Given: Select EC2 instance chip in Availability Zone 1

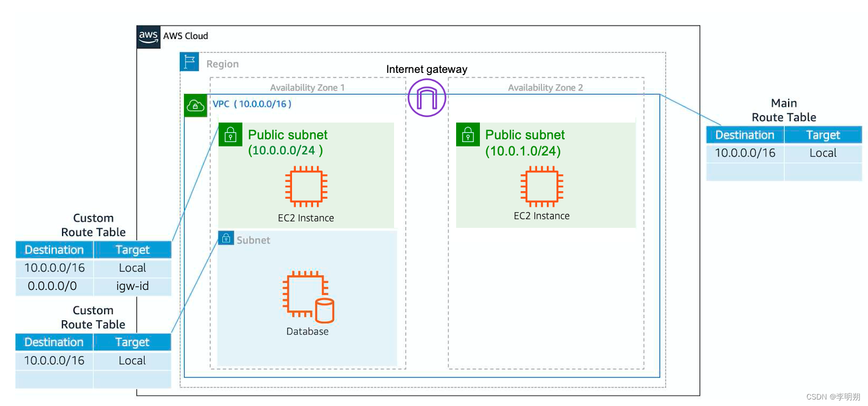Looking at the screenshot, I should (x=306, y=187).
